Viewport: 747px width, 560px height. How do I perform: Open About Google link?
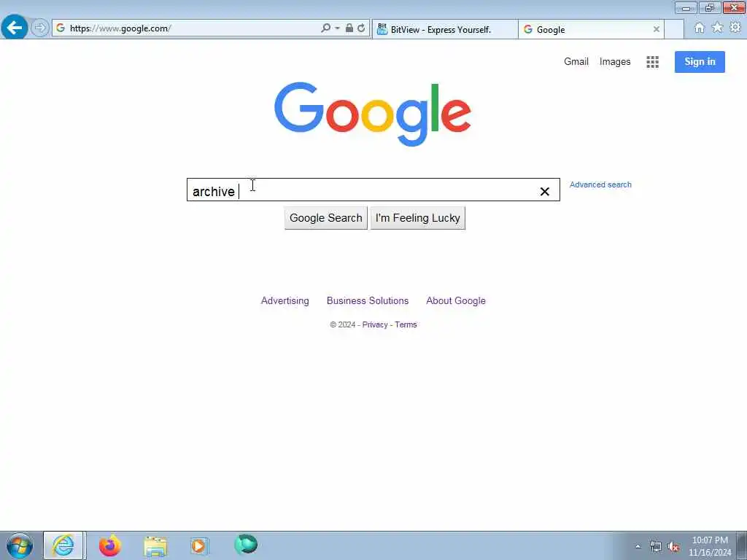tap(456, 300)
